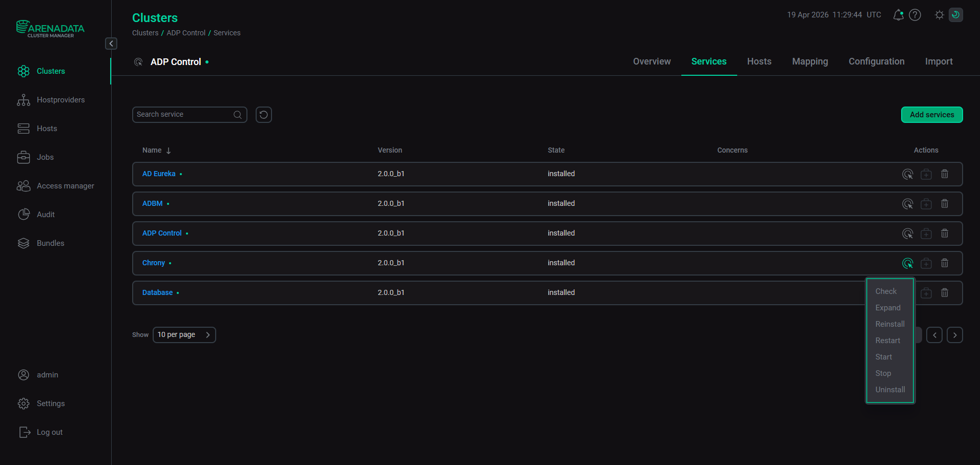Click the date and time "19 Apr 2026"
The width and height of the screenshot is (980, 465).
pyautogui.click(x=808, y=15)
